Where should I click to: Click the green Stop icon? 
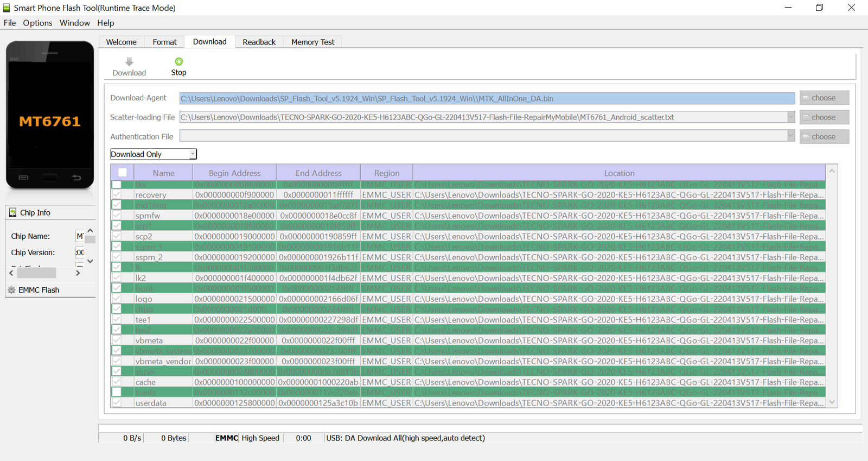178,62
